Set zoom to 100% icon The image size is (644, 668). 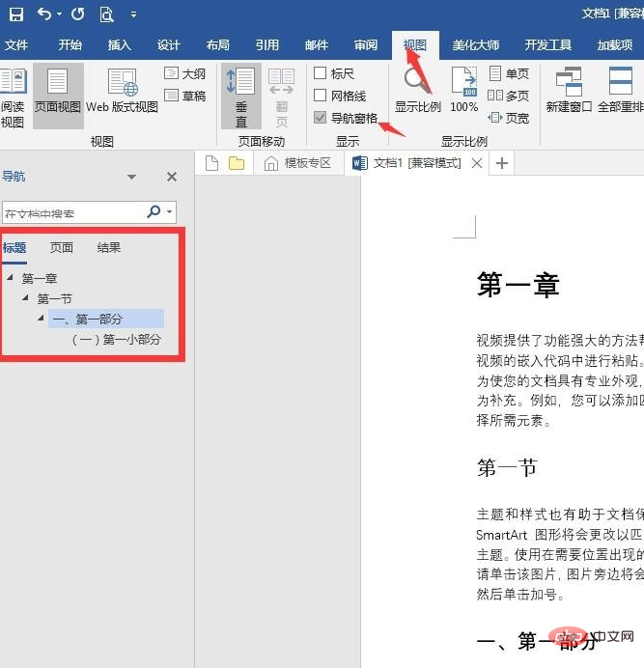point(464,90)
